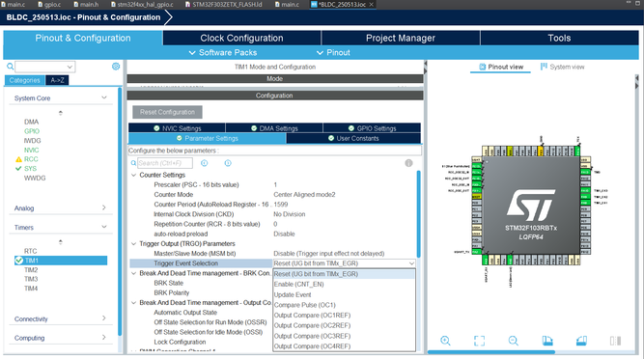Click the previous search result arrow icon
644x359 pixels.
click(204, 163)
